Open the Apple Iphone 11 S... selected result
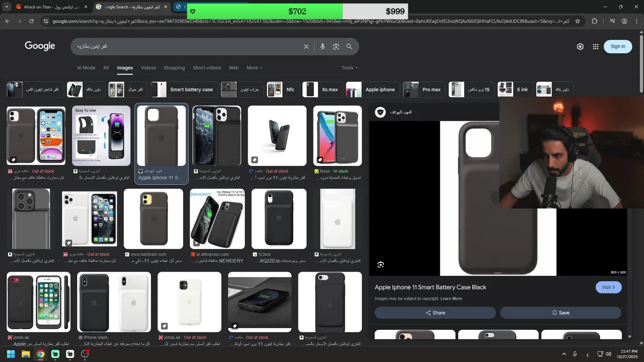The height and width of the screenshot is (362, 644). click(x=162, y=144)
